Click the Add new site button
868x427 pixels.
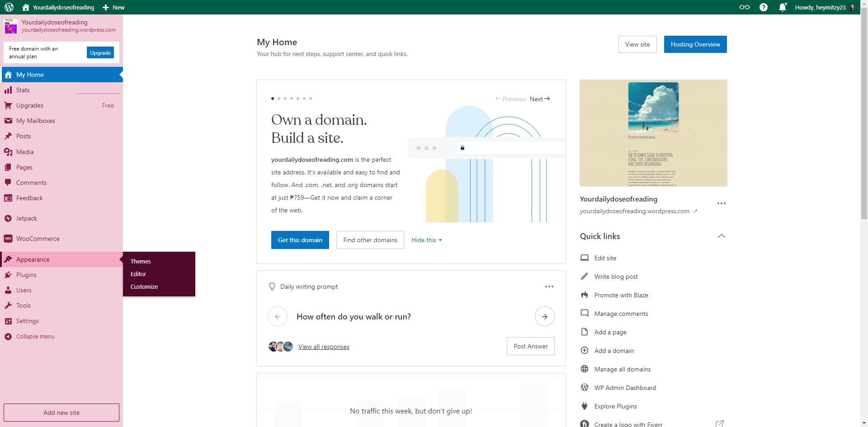[61, 413]
